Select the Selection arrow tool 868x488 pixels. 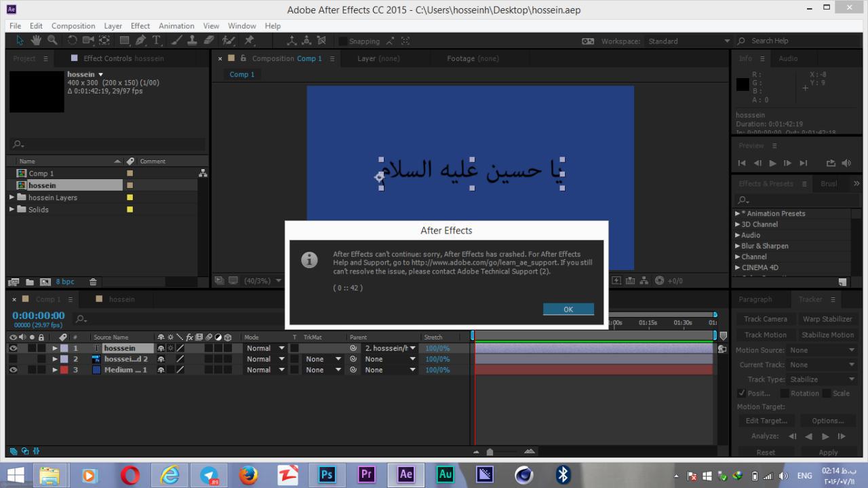(x=20, y=41)
